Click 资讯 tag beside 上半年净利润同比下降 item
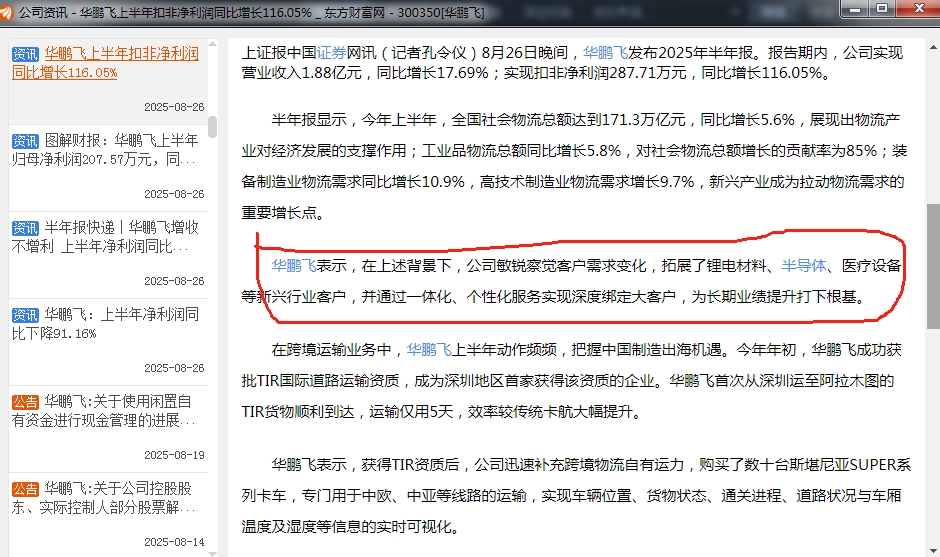 pos(25,315)
